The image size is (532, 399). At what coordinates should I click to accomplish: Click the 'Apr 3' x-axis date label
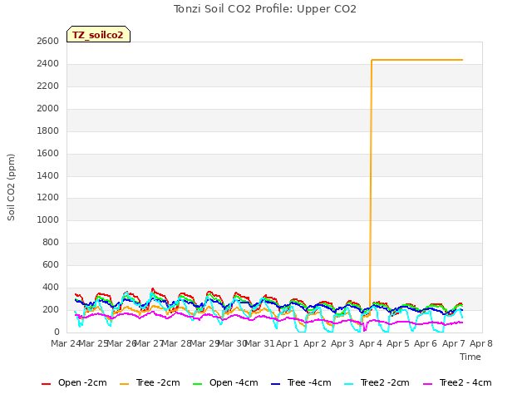[342, 343]
